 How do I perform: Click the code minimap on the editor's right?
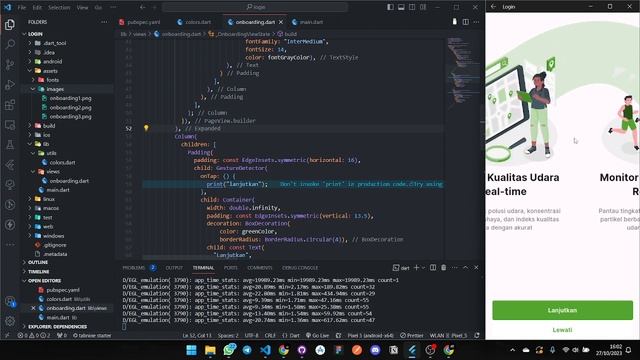[463, 73]
